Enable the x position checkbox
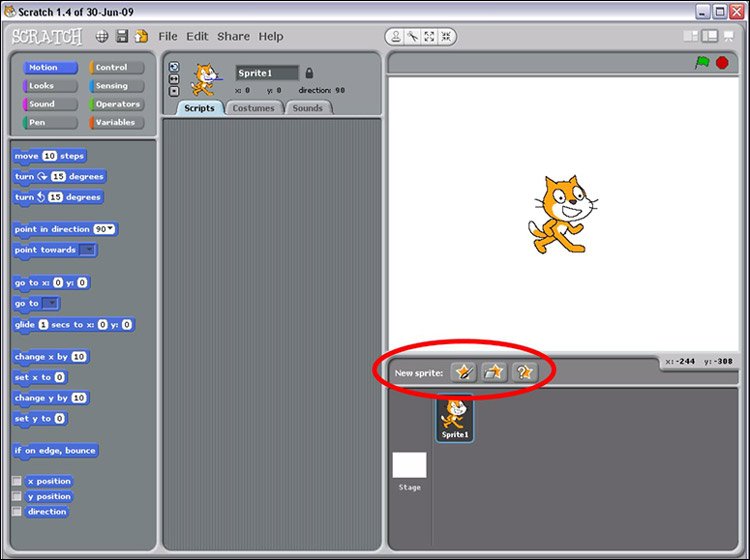 tap(17, 481)
